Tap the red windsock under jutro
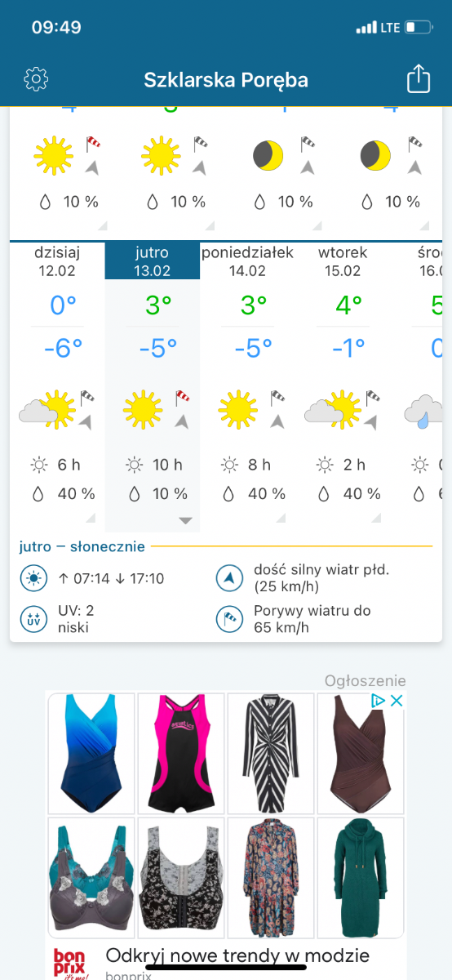This screenshot has width=452, height=980. point(183,398)
